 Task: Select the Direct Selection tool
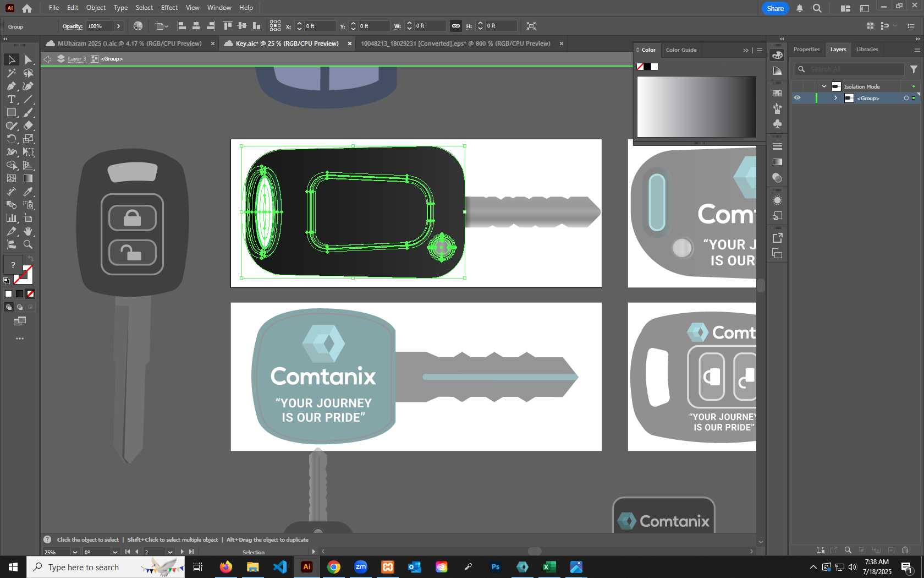[x=29, y=59]
